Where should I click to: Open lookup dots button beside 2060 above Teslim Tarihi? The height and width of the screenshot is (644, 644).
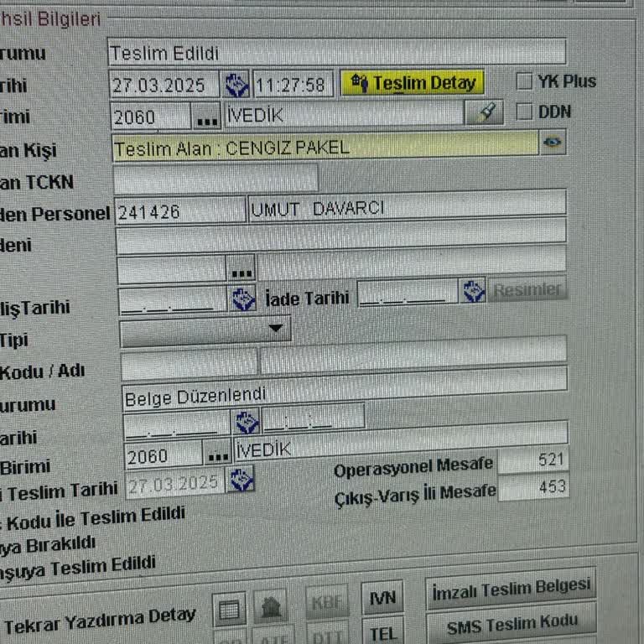pos(218,454)
